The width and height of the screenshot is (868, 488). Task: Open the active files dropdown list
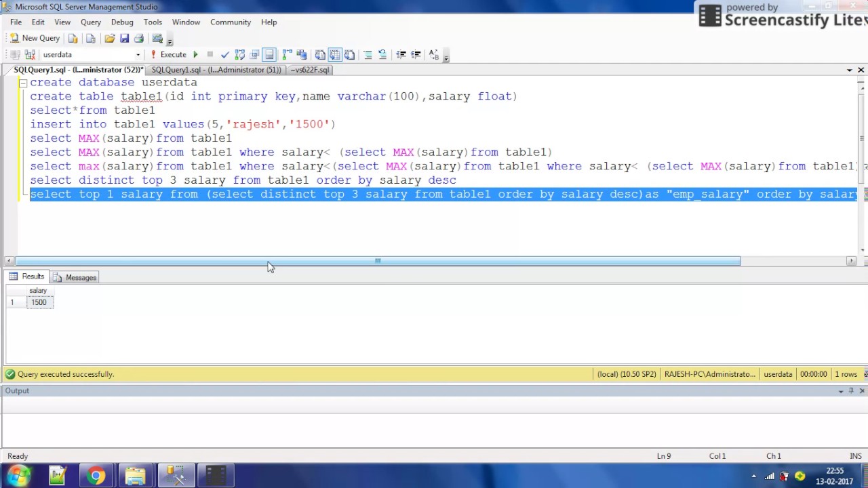coord(849,70)
